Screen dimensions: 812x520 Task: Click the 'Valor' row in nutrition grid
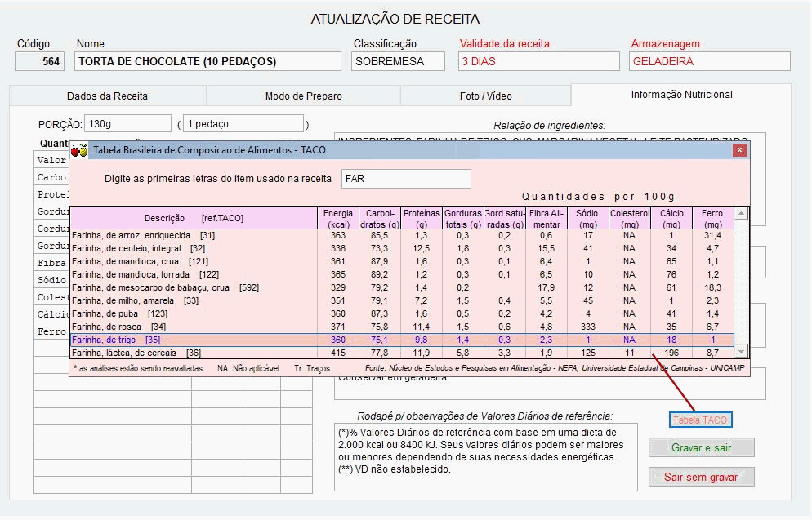(51, 160)
